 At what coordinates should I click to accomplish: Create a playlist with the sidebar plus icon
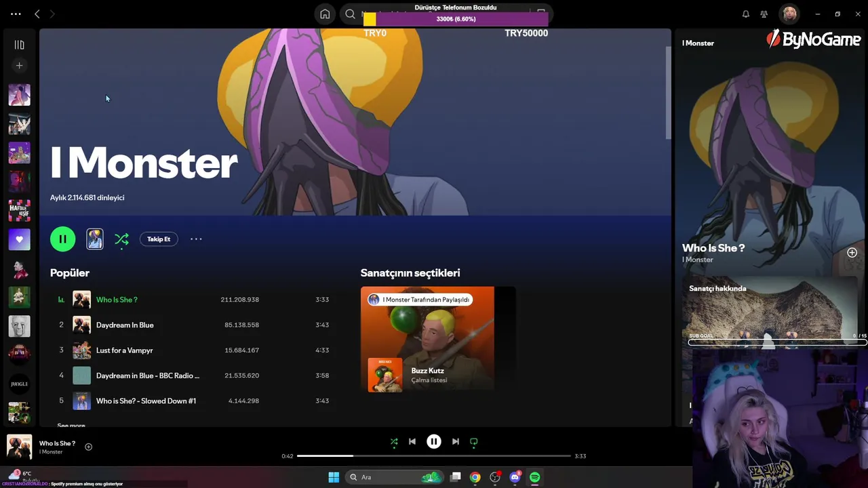pyautogui.click(x=19, y=66)
